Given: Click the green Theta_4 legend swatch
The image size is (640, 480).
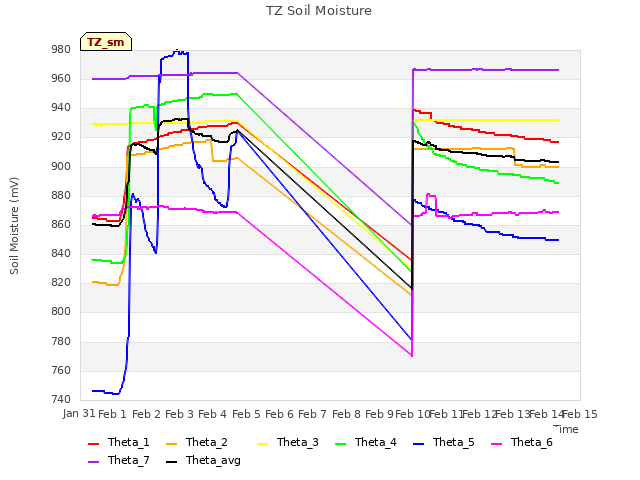Looking at the screenshot, I should 340,443.
